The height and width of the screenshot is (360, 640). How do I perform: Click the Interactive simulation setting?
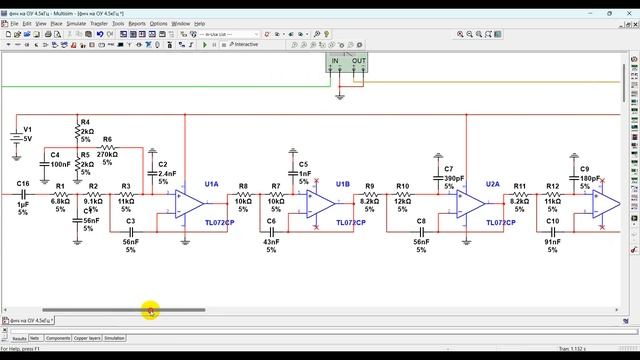point(244,44)
